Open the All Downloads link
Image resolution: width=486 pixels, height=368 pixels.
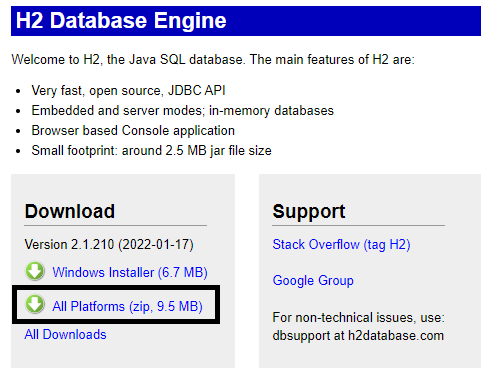[65, 334]
